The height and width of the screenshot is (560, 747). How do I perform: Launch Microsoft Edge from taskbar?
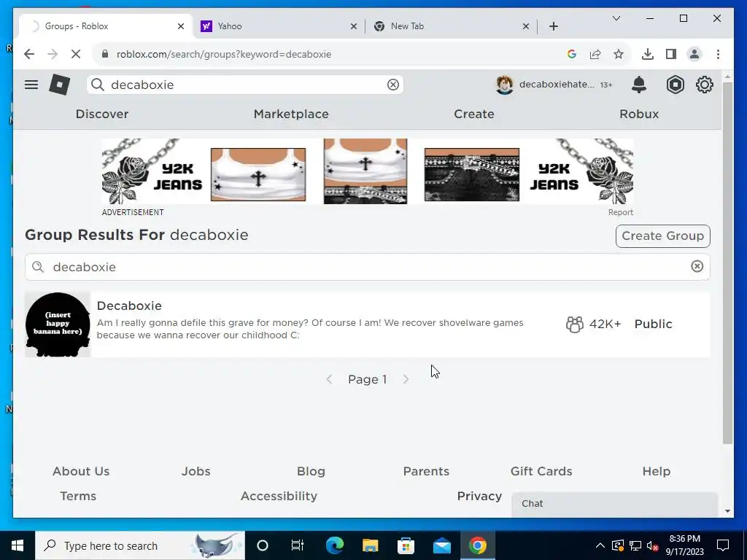pyautogui.click(x=334, y=545)
